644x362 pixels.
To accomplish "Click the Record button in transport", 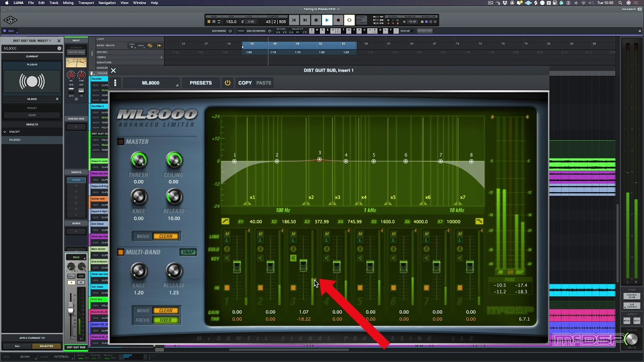I will [x=338, y=20].
